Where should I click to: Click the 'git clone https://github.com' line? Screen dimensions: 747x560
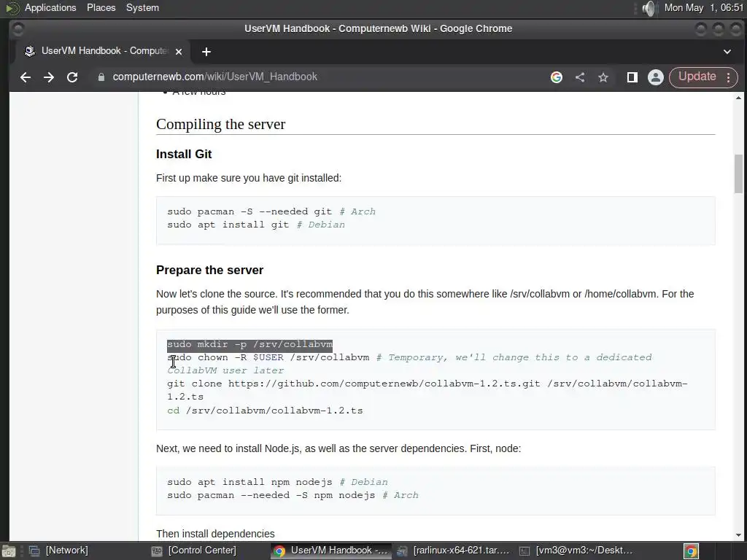(427, 390)
